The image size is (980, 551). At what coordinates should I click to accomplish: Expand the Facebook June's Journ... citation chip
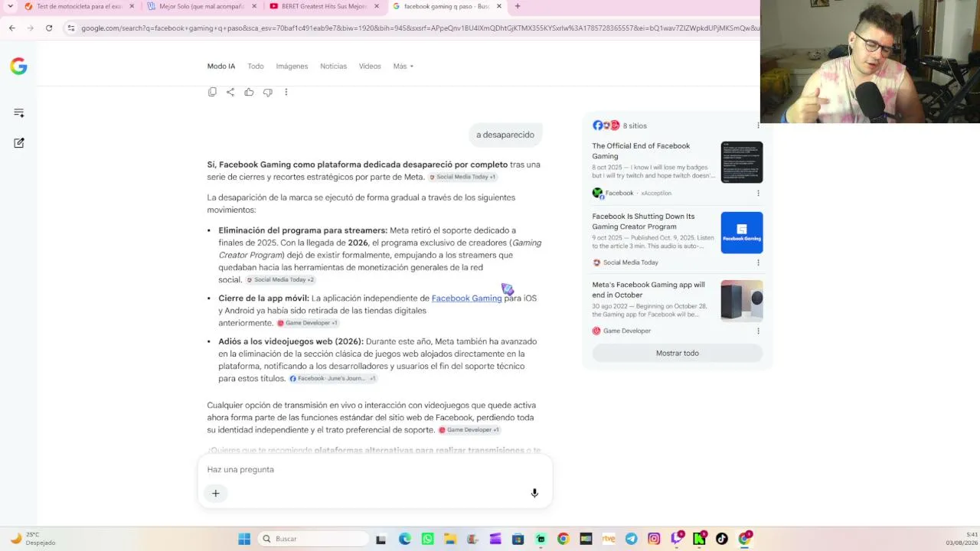click(332, 379)
